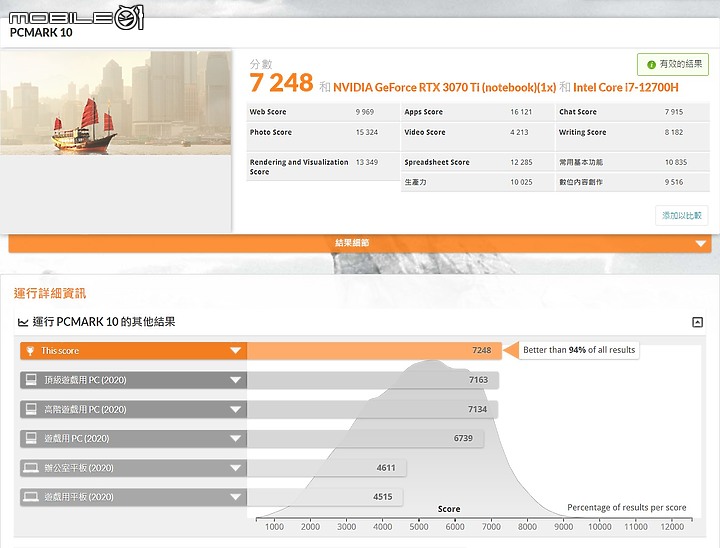Click the PCMARK 10 title text

(41, 33)
